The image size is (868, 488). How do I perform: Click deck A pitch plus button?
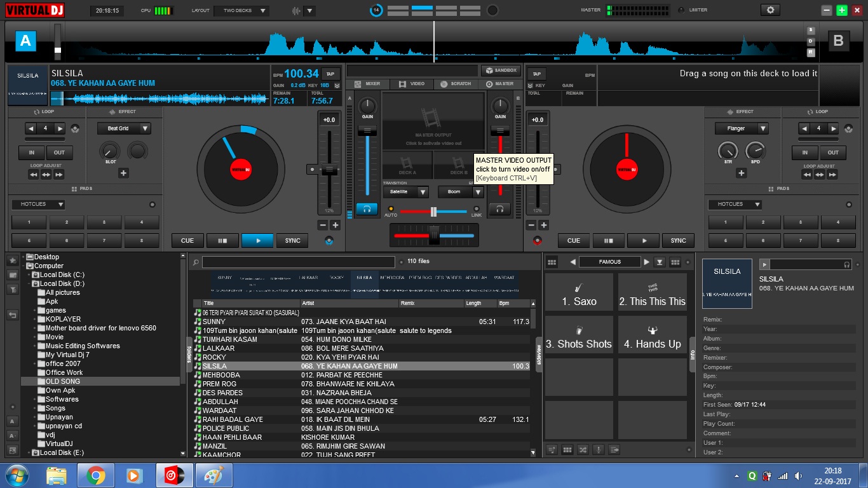(x=336, y=225)
